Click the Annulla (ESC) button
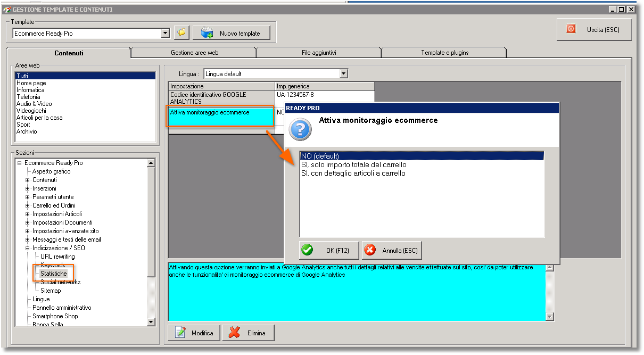Viewport: 644px width, 355px height. click(x=392, y=250)
